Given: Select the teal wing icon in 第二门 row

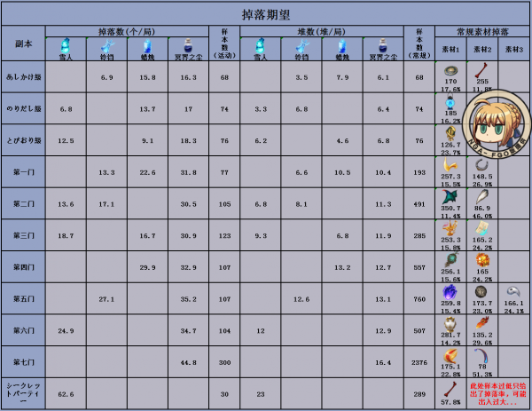Looking at the screenshot, I should pyautogui.click(x=450, y=197).
